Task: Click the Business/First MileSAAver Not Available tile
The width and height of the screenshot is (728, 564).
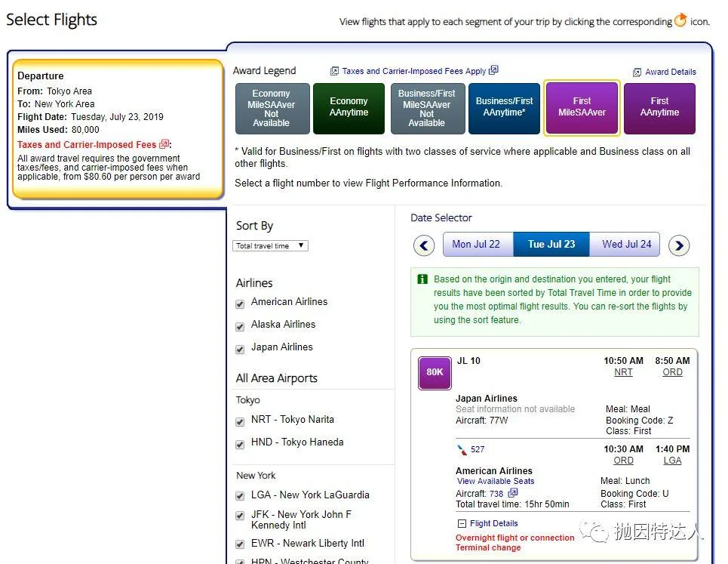Action: [428, 108]
